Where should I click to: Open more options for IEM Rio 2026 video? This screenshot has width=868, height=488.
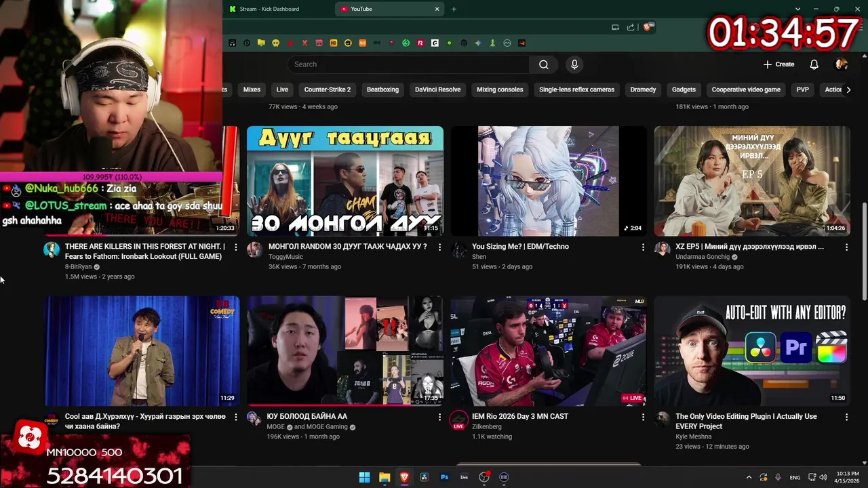(x=643, y=417)
